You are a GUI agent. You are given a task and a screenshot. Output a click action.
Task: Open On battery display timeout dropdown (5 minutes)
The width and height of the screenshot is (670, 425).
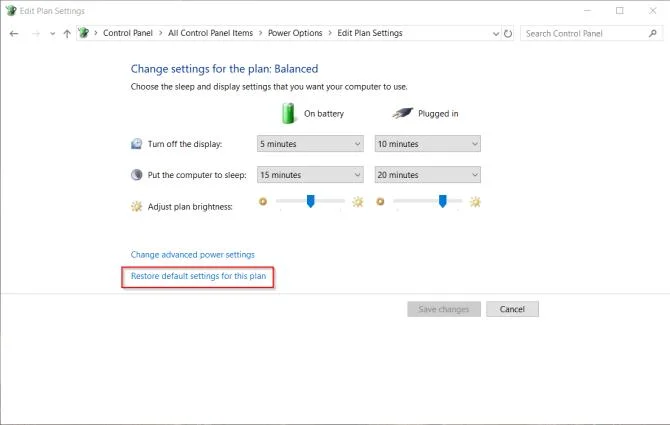(310, 144)
